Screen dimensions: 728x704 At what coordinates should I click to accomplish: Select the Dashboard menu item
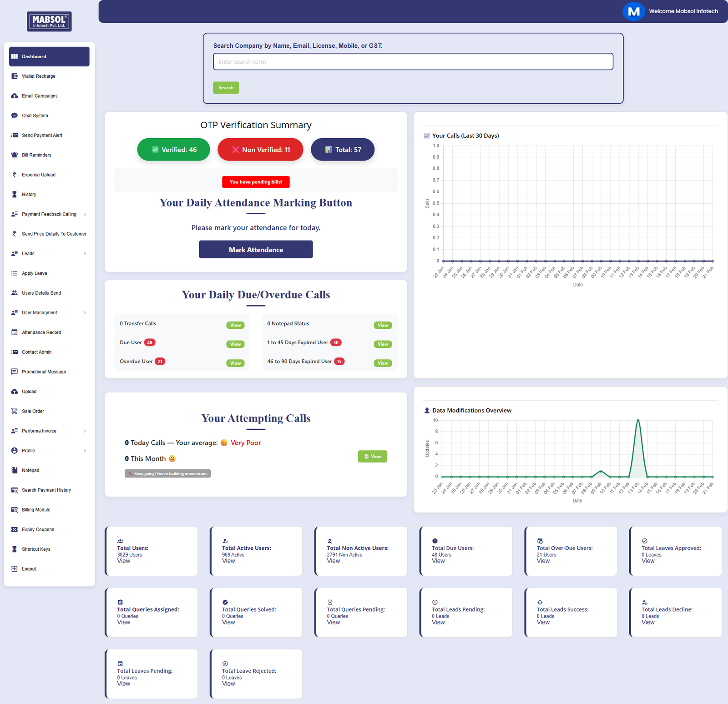click(x=34, y=56)
